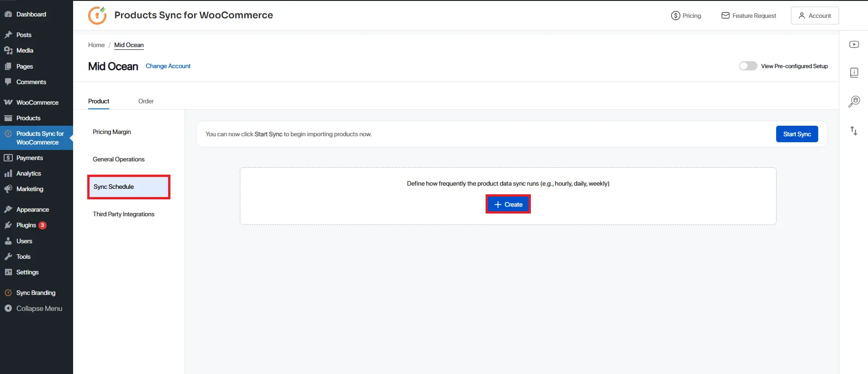Open the Account button
This screenshot has height=374, width=868.
[815, 16]
